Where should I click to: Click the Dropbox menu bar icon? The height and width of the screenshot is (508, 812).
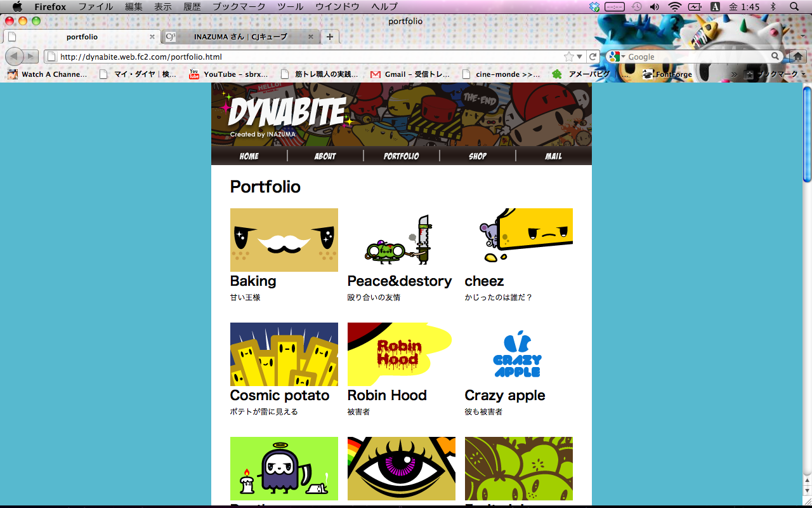[x=594, y=6]
